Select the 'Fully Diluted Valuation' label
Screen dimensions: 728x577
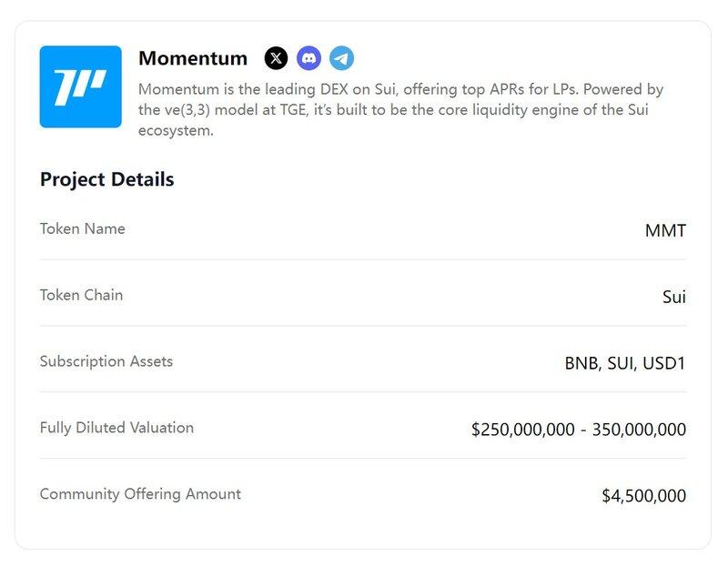coord(116,427)
